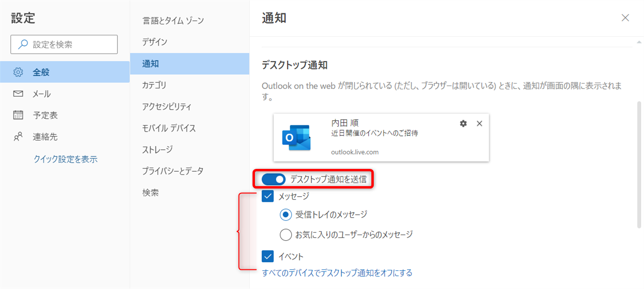Click the calendar icon for 予定表
The image size is (644, 289).
point(18,115)
